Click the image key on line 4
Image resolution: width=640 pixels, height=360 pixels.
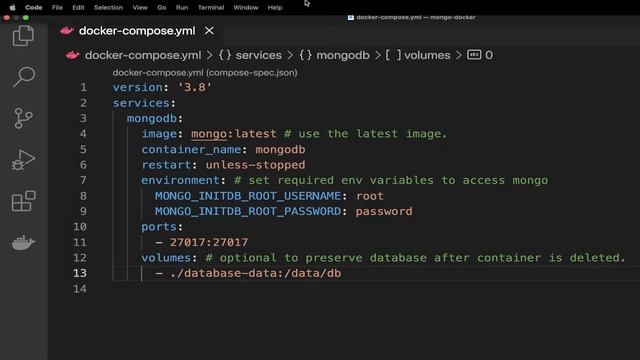click(x=159, y=134)
